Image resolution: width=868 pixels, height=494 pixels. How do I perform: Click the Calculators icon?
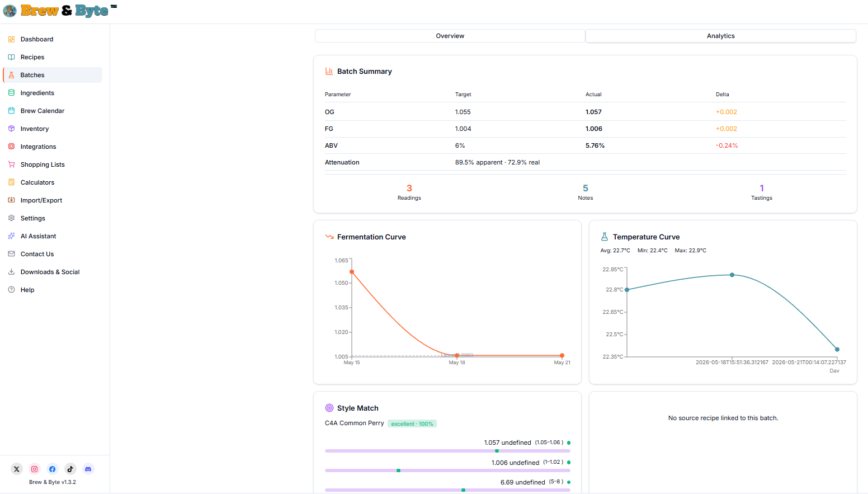click(x=11, y=182)
